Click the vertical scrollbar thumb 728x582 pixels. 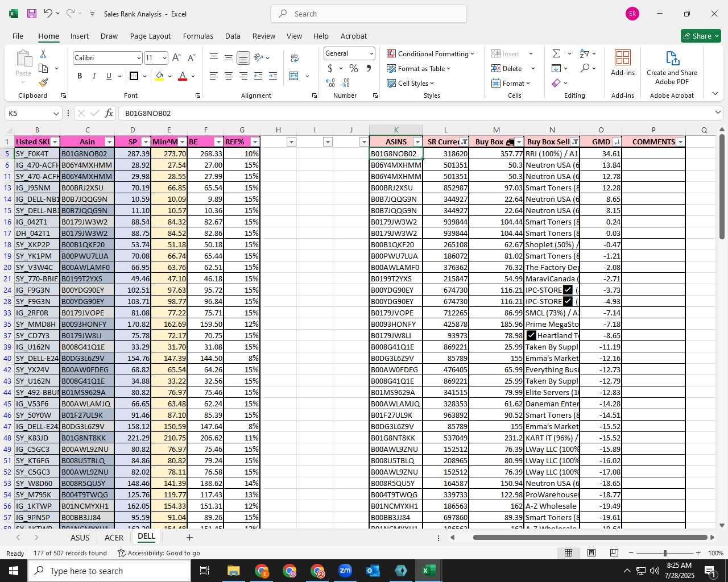pos(722,186)
